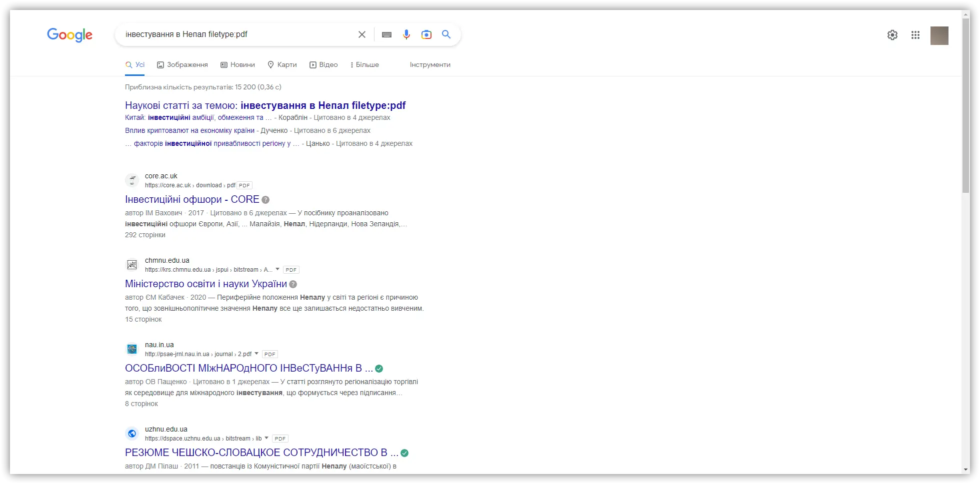Click green verified icon beside РЕЗЮМЕ ЧЕШСКО-СЛОВАЦКОЕ
The image size is (980, 484).
pos(404,453)
